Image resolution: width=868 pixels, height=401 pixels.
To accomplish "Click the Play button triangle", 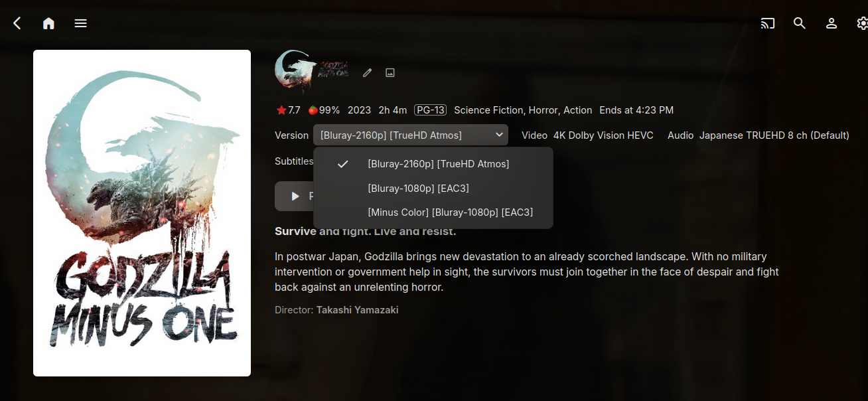I will click(x=295, y=196).
